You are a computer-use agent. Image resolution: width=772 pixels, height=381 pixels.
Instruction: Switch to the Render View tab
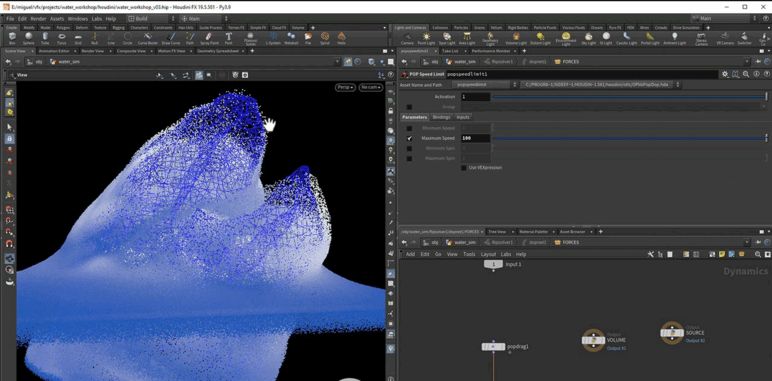coord(92,51)
